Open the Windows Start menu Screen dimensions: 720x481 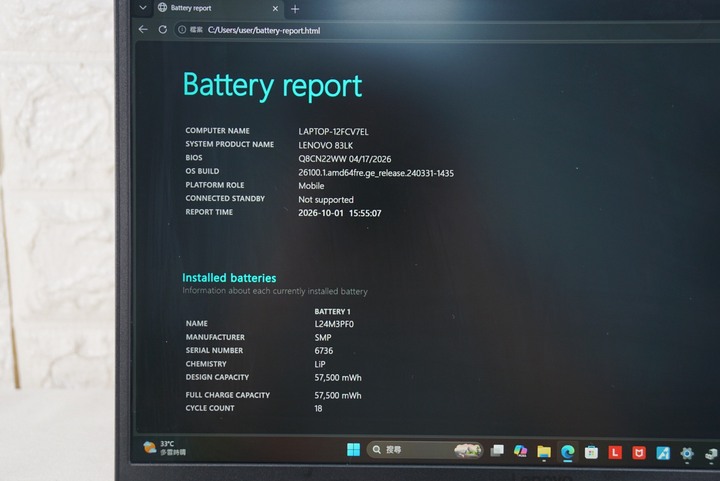[353, 450]
